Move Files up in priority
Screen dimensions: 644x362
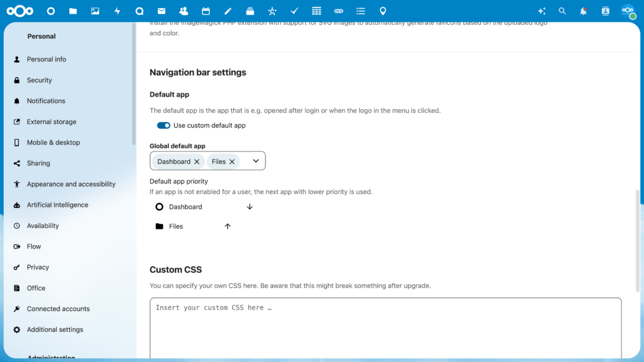[228, 226]
